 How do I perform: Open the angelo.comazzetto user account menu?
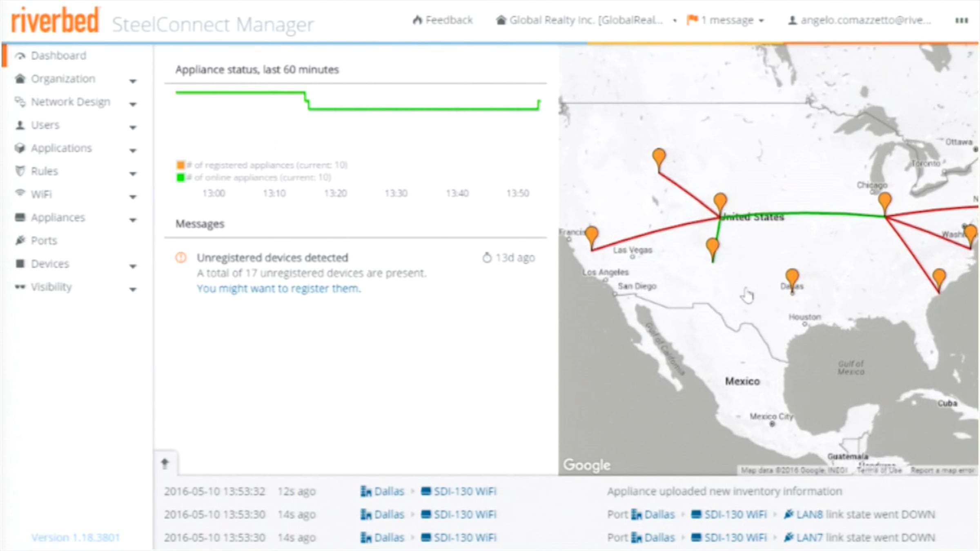click(860, 20)
